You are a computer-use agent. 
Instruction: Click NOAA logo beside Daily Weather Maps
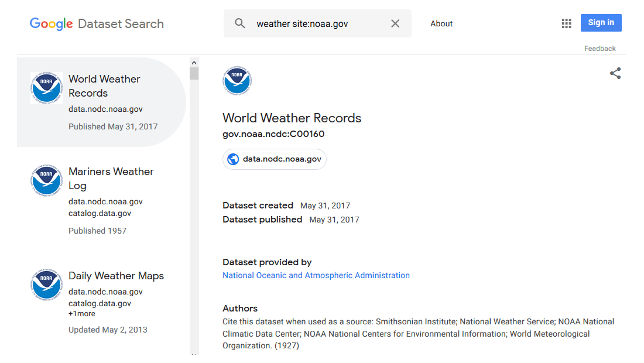click(x=46, y=285)
